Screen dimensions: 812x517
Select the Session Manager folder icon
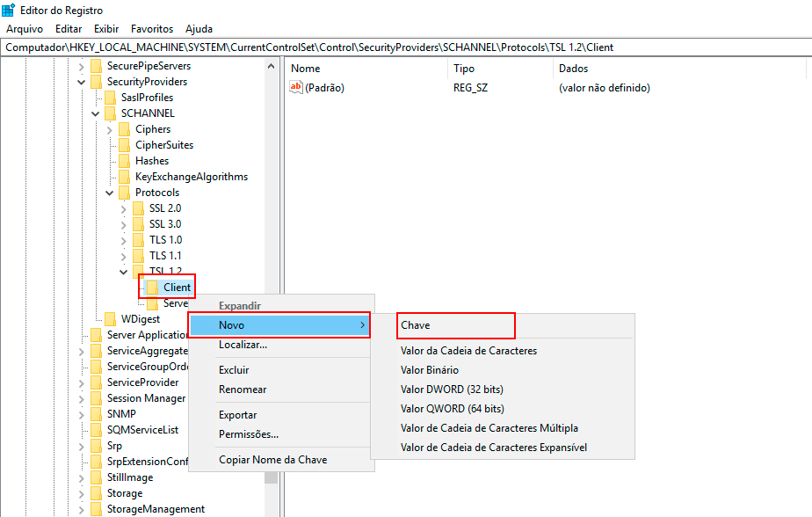click(x=97, y=398)
